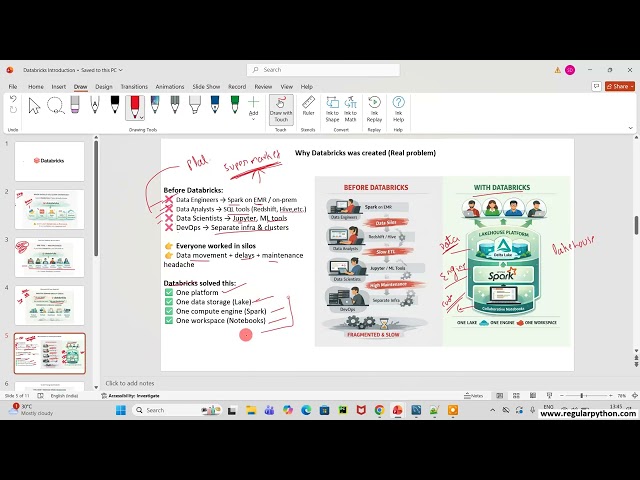This screenshot has height=480, width=640.
Task: Open the File menu
Action: (x=13, y=87)
